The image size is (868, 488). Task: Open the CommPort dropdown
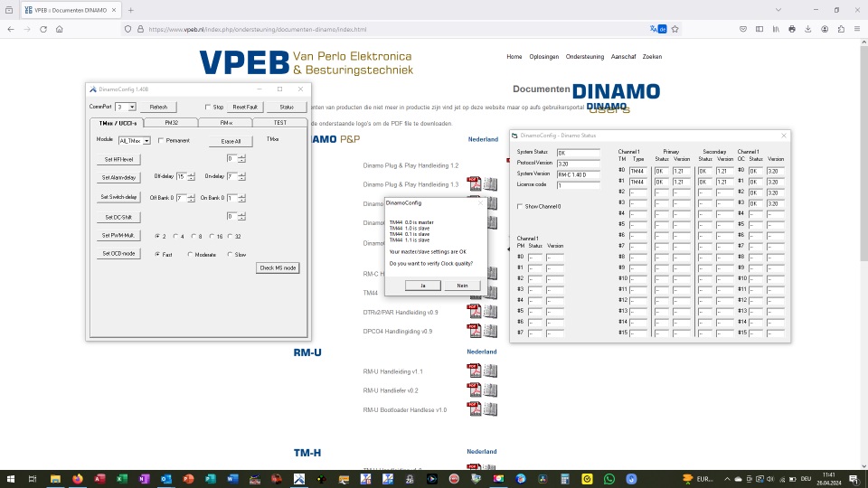pyautogui.click(x=132, y=107)
